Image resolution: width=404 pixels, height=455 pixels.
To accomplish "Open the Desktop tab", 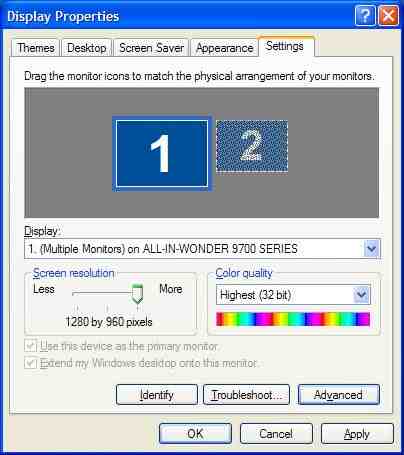I will (87, 48).
